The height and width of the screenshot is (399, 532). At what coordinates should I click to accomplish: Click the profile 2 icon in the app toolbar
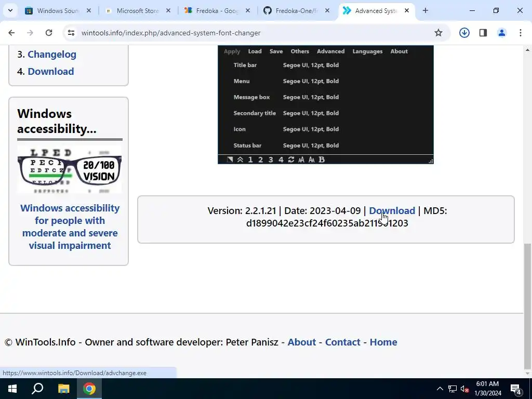(261, 159)
